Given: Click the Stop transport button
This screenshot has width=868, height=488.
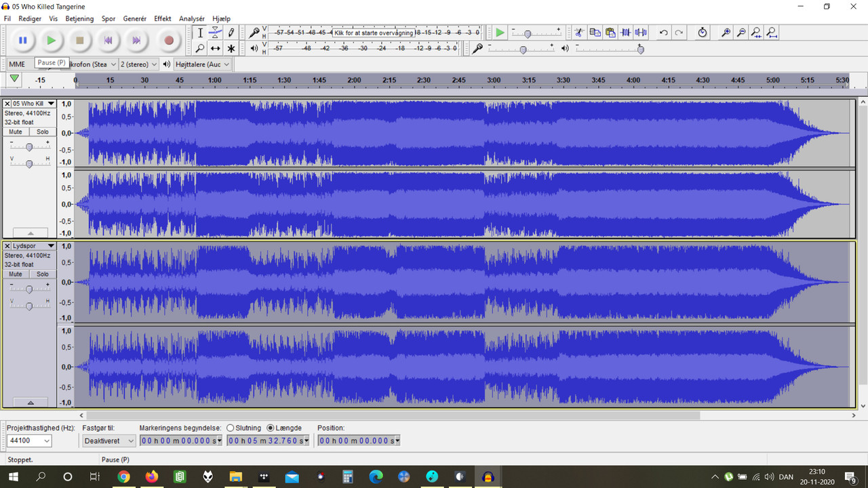Looking at the screenshot, I should (79, 40).
